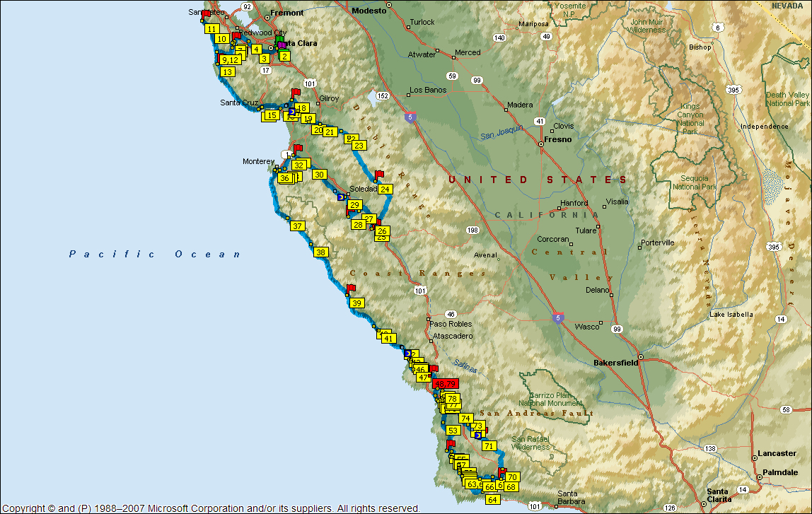Choose waypoint label 71
The width and height of the screenshot is (812, 514).
(x=488, y=446)
